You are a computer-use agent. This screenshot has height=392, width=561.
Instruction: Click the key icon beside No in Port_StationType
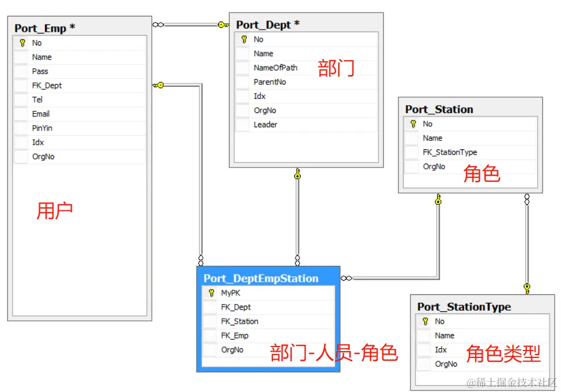point(425,321)
